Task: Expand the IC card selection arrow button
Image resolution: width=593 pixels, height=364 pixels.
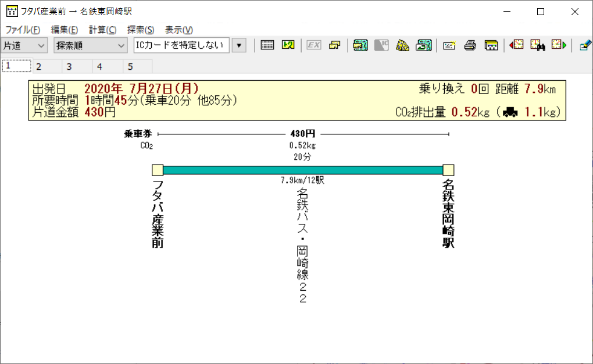Action: click(x=239, y=45)
